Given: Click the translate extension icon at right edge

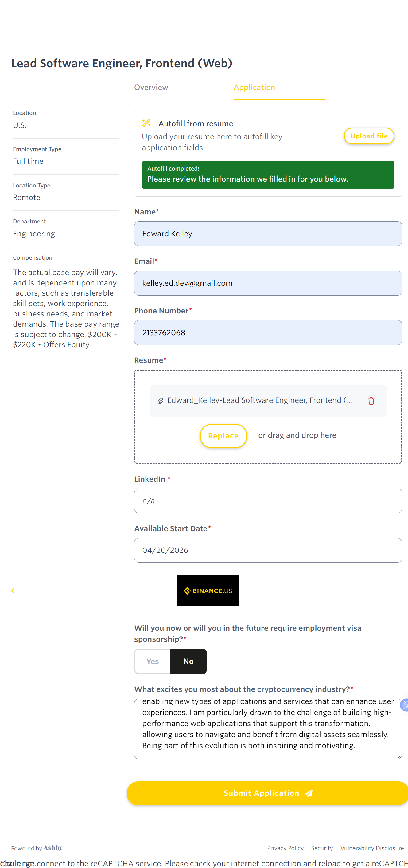Looking at the screenshot, I should [x=404, y=705].
